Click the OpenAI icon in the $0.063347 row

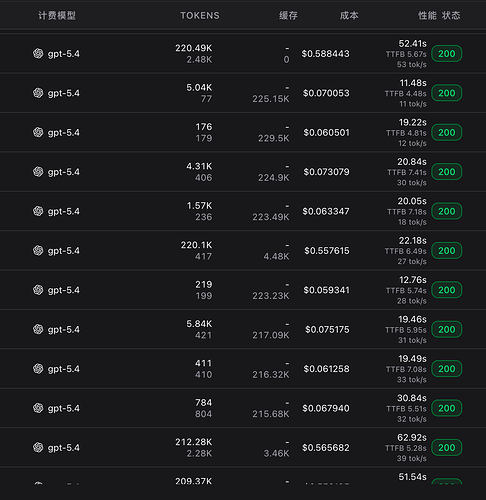pos(38,211)
